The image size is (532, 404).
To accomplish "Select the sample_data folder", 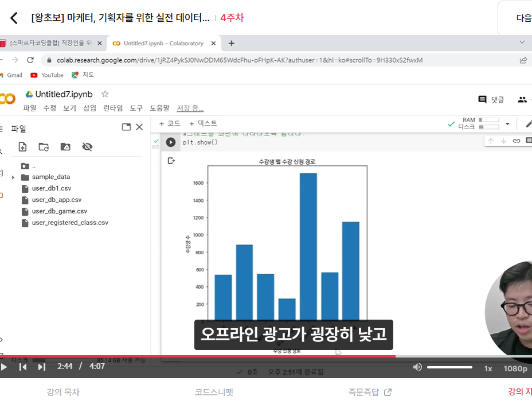I will pos(51,177).
